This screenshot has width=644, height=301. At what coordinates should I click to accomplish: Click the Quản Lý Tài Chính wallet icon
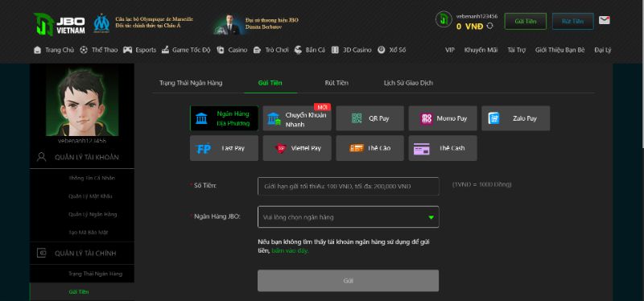(42, 253)
